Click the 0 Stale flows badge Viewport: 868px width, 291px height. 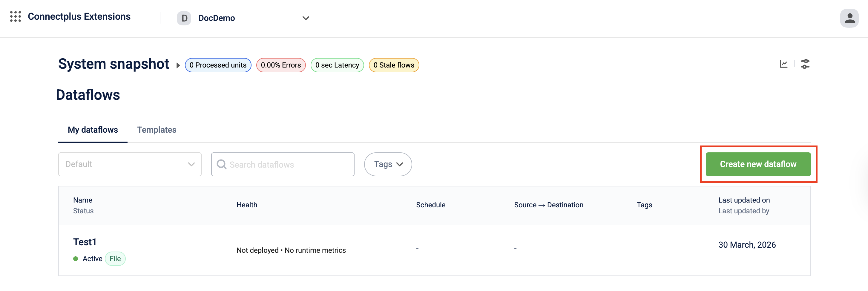tap(394, 65)
